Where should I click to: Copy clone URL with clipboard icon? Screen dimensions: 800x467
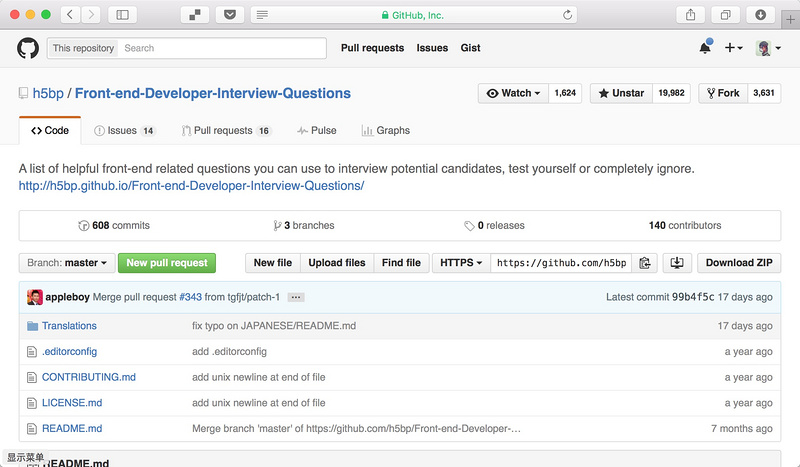[645, 263]
